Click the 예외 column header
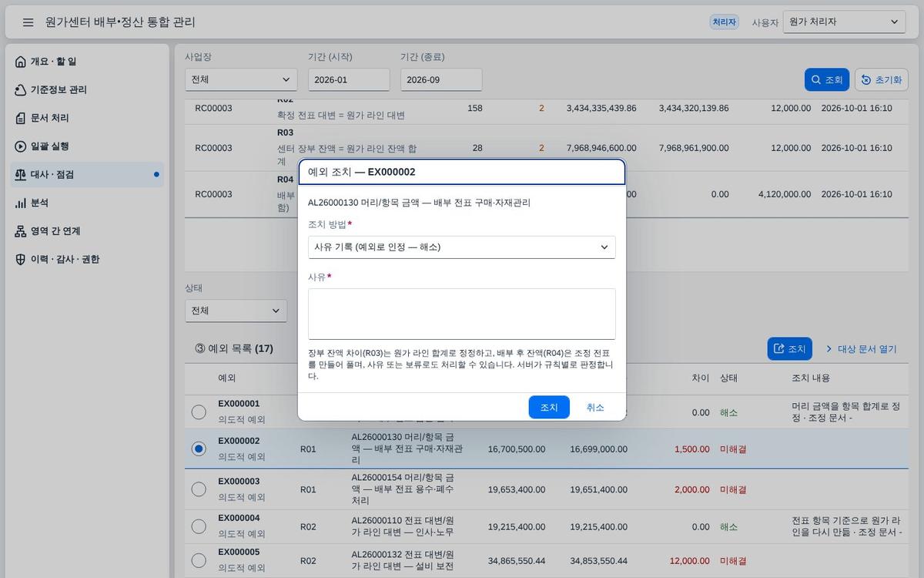The height and width of the screenshot is (578, 924). [226, 378]
